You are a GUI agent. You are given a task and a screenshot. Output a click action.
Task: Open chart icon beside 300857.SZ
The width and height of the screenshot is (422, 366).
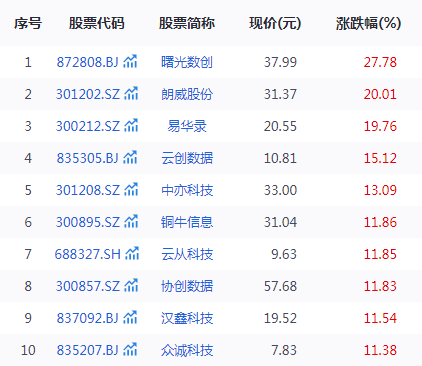[x=131, y=285]
